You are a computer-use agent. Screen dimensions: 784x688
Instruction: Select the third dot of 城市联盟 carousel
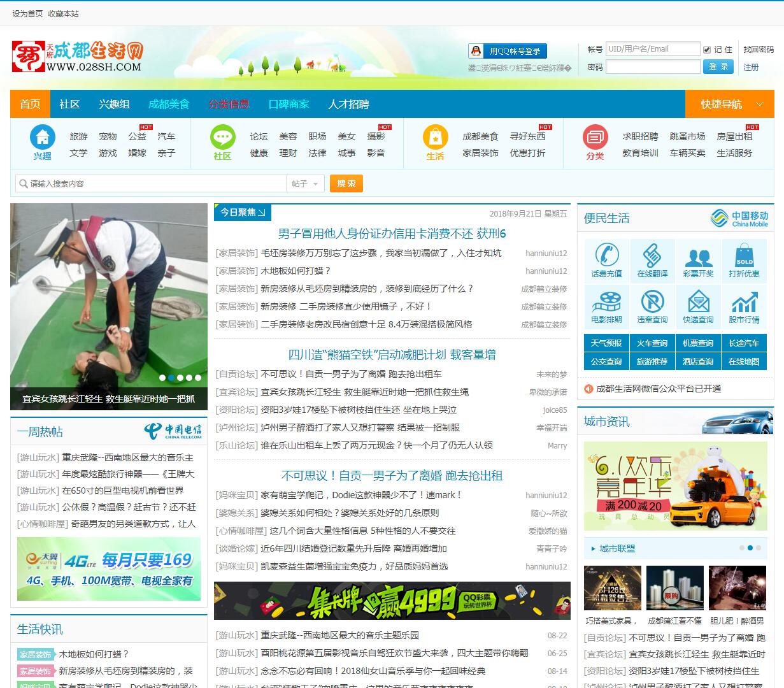(759, 548)
